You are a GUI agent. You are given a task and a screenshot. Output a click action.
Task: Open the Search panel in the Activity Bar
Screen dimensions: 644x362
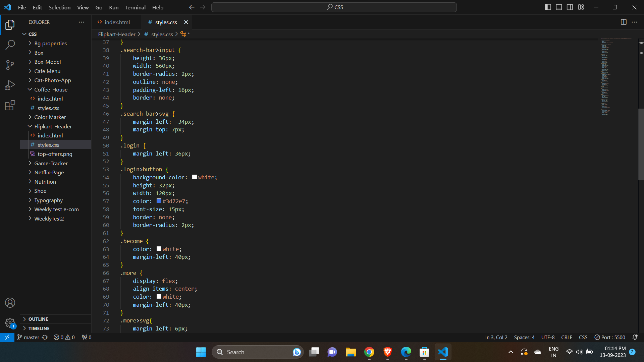click(x=10, y=45)
